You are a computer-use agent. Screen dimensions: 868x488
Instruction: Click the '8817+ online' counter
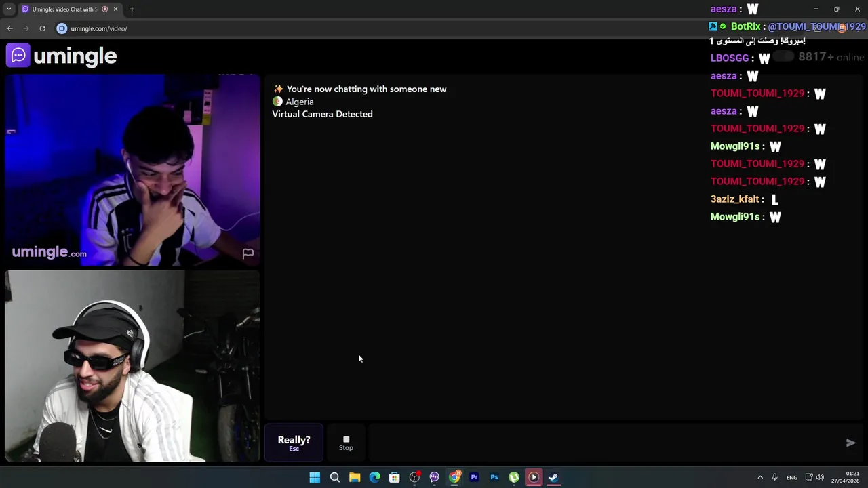pos(831,57)
